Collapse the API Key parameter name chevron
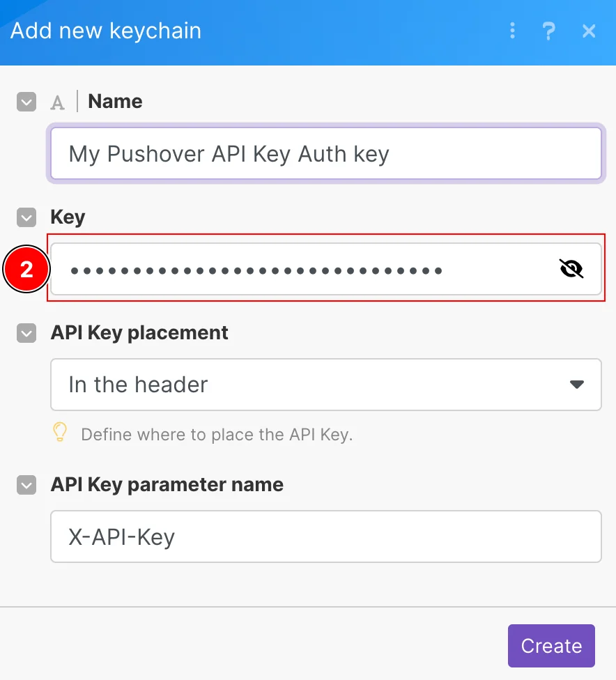The height and width of the screenshot is (680, 616). tap(26, 485)
